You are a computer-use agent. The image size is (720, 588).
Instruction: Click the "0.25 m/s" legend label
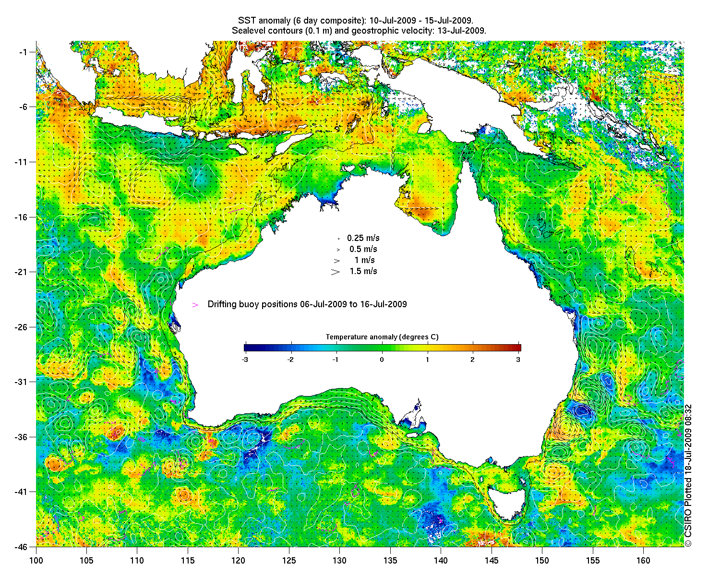click(363, 238)
